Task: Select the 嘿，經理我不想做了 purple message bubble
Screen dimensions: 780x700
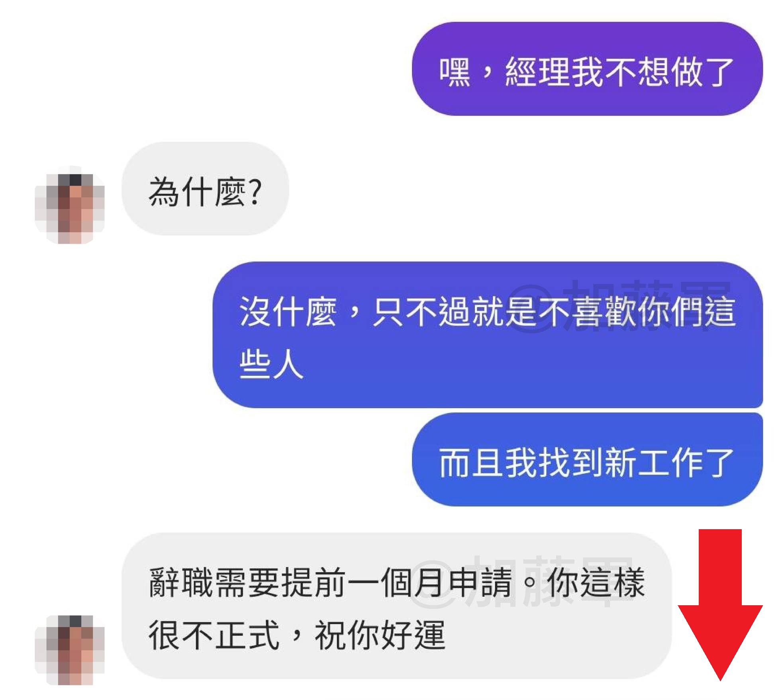Action: 587,69
